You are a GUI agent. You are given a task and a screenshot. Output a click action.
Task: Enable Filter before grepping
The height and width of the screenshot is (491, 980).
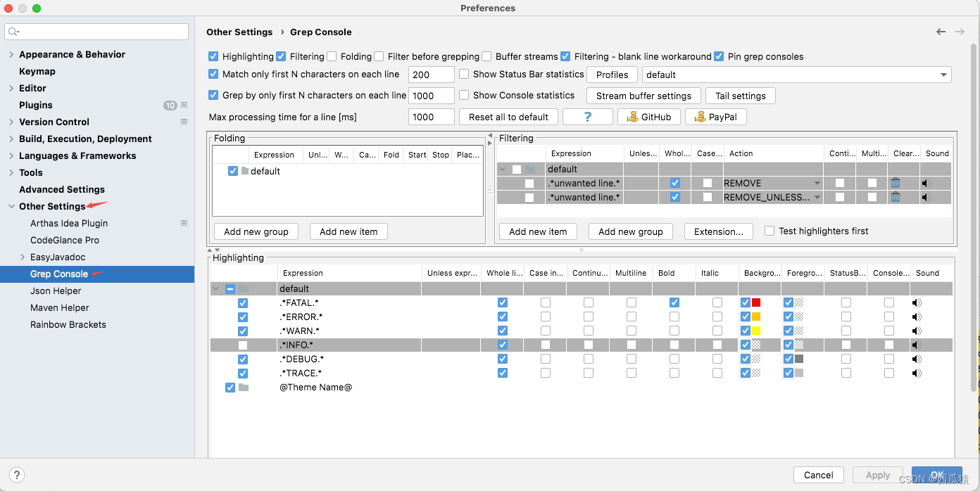(379, 56)
